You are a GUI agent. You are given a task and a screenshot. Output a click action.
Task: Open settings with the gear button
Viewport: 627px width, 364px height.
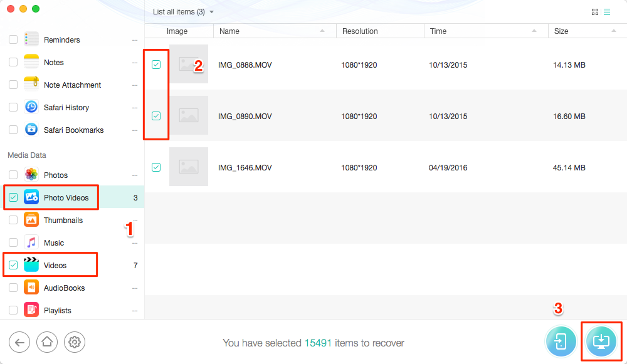(x=75, y=342)
